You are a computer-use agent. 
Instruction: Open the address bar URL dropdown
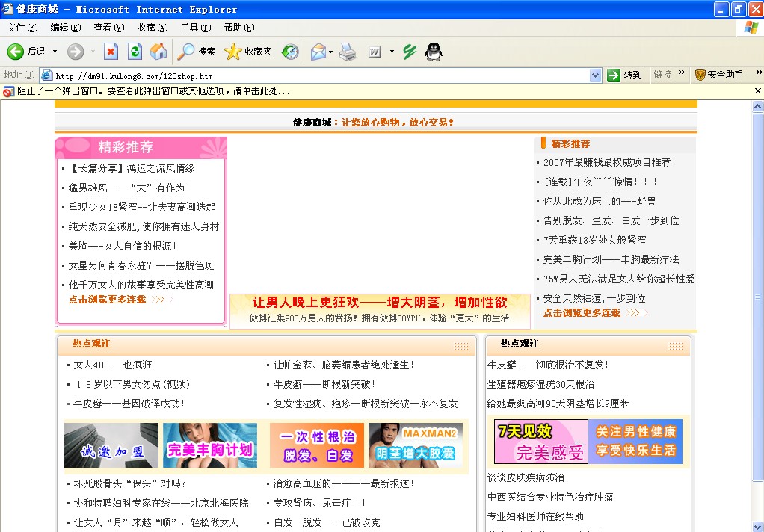coord(595,75)
